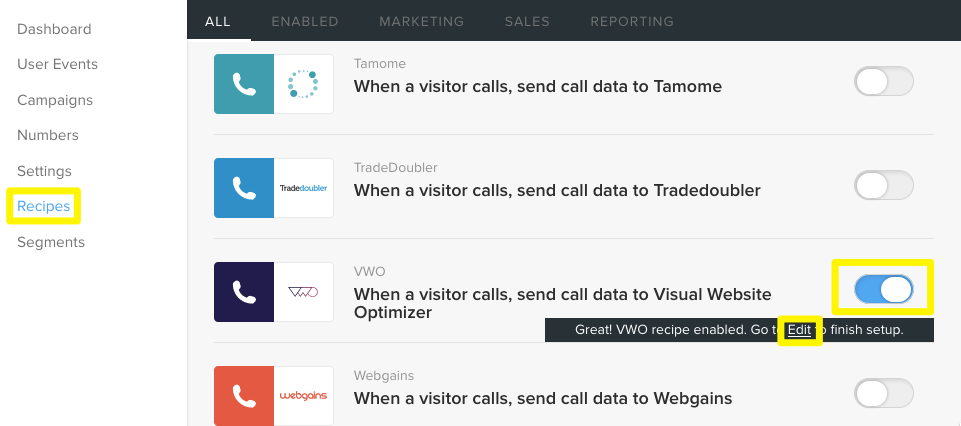Enable the Tradedoubler recipe toggle
This screenshot has height=426, width=961.
(884, 185)
